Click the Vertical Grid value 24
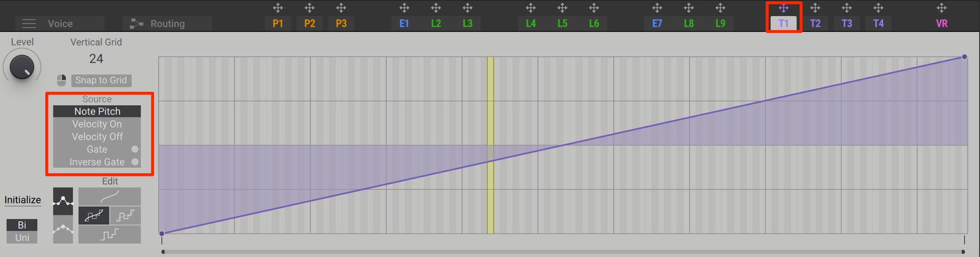The image size is (980, 257). coord(96,58)
